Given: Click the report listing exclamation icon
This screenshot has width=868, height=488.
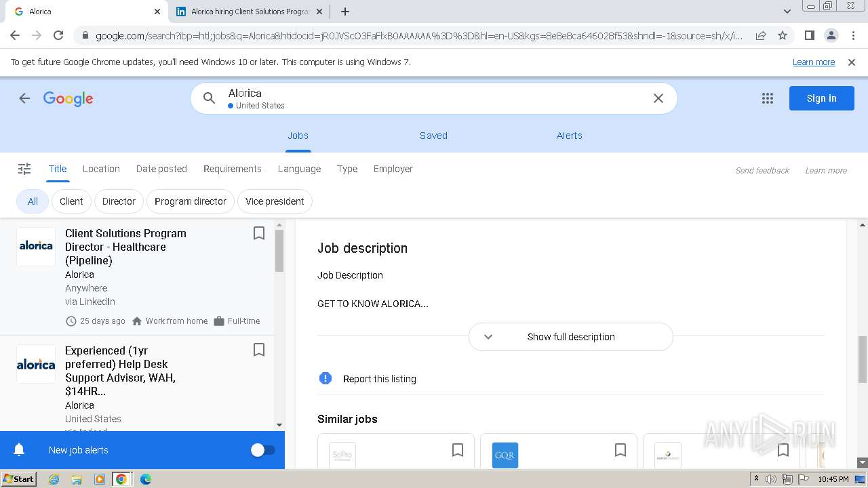Looking at the screenshot, I should click(x=325, y=378).
